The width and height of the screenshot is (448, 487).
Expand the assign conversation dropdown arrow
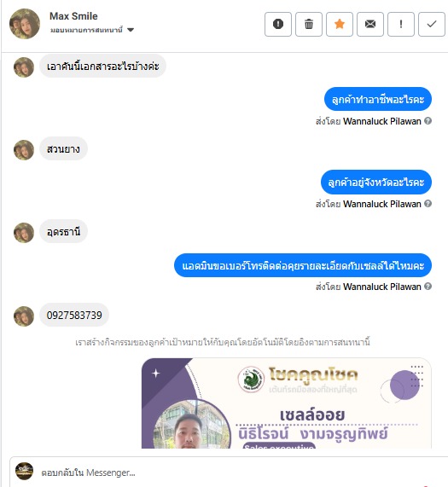click(x=131, y=30)
